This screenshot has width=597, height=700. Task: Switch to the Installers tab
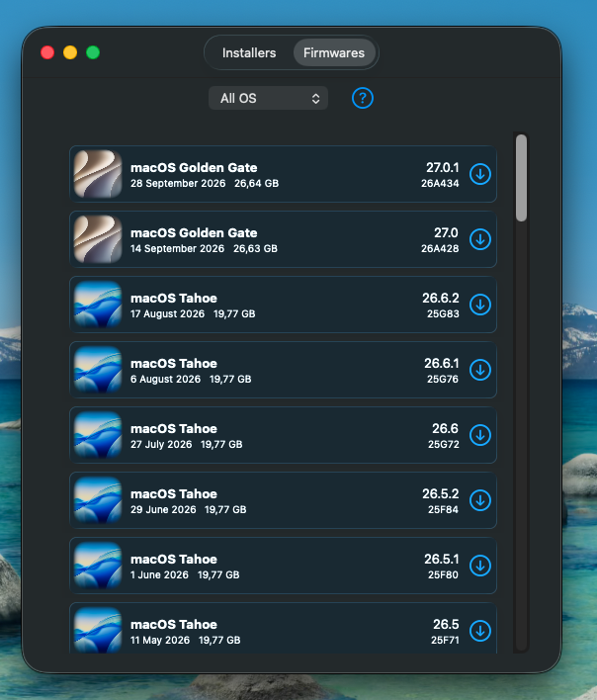pyautogui.click(x=249, y=52)
